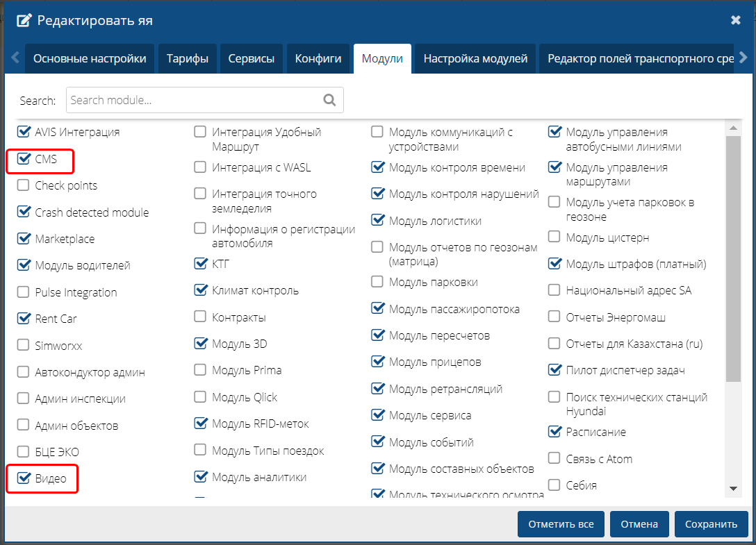Check Автокондуктор админ
756x545 pixels.
pos(23,372)
